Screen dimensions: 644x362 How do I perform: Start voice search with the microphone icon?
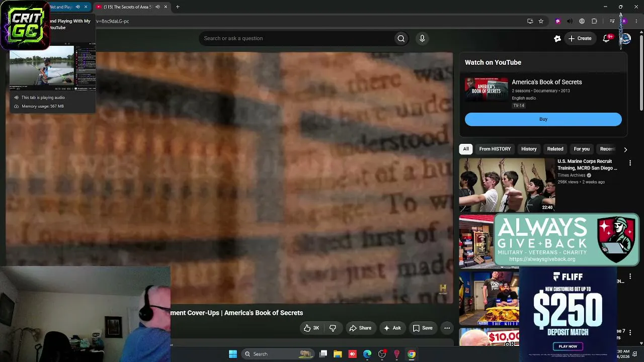tap(422, 38)
